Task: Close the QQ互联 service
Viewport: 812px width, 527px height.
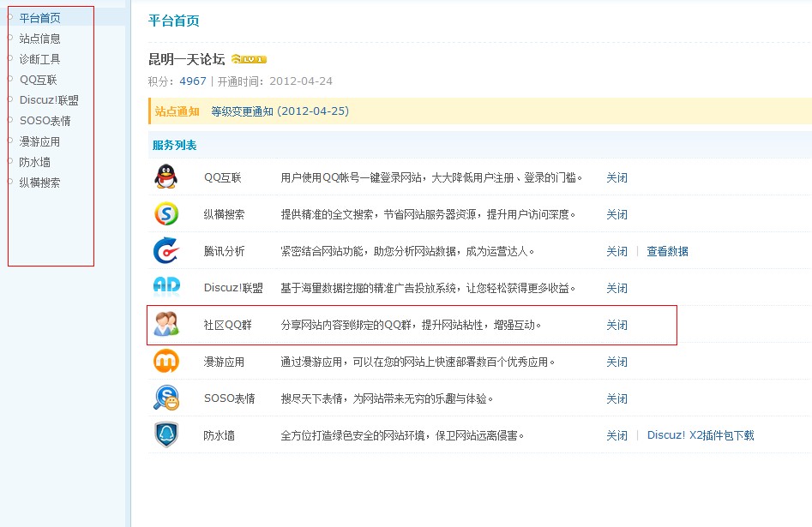Action: (617, 177)
